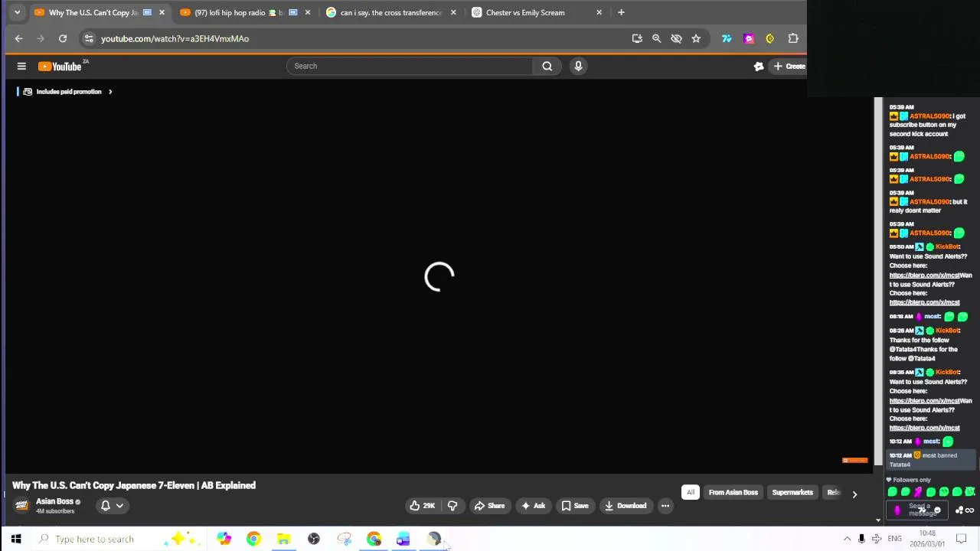Open the tab search dropdown arrow
The width and height of the screenshot is (980, 551).
17,12
